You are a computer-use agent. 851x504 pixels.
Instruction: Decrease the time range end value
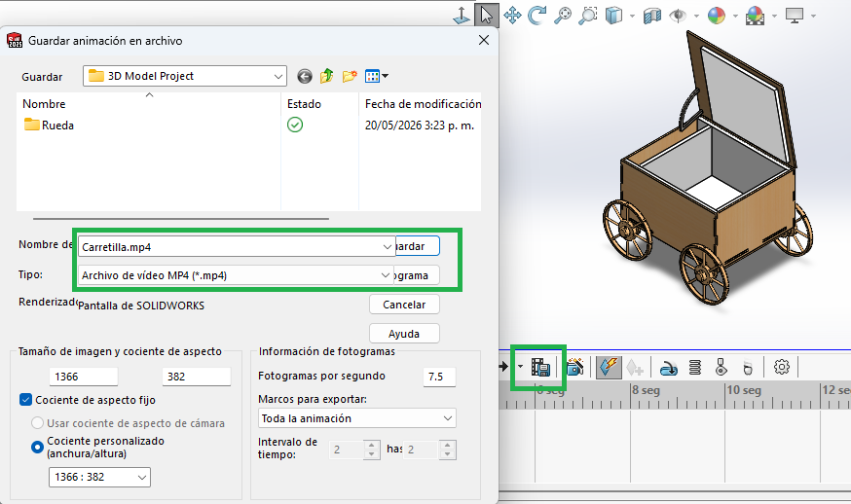[447, 454]
